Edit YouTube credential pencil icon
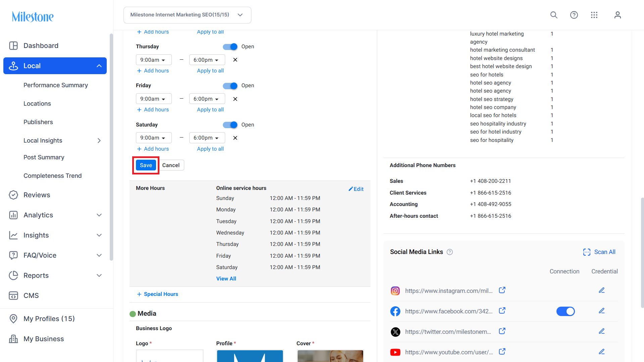This screenshot has height=362, width=644. (x=602, y=352)
